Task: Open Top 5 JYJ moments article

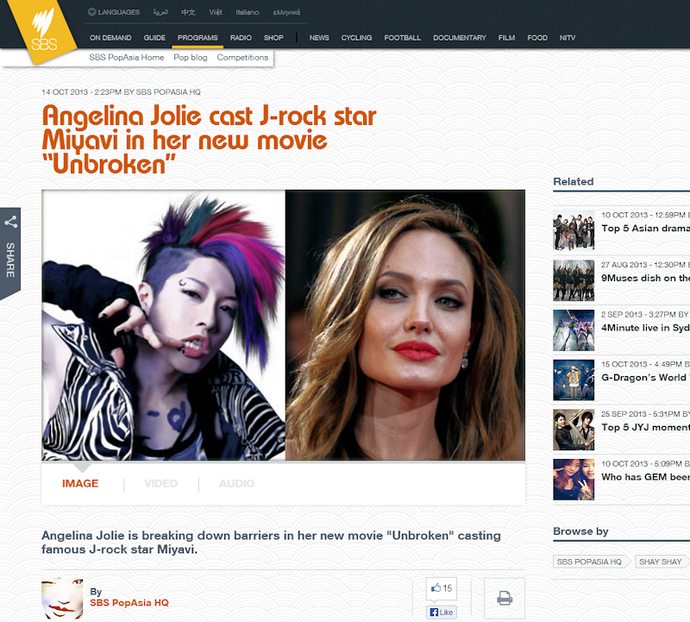Action: [645, 427]
